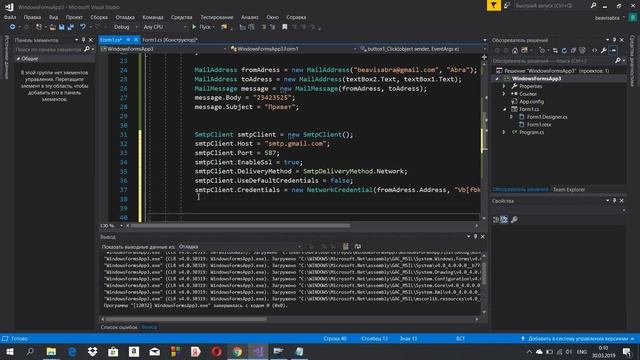Toggle pin on the Output panel
Viewport: 640px width, 360px height.
click(476, 236)
